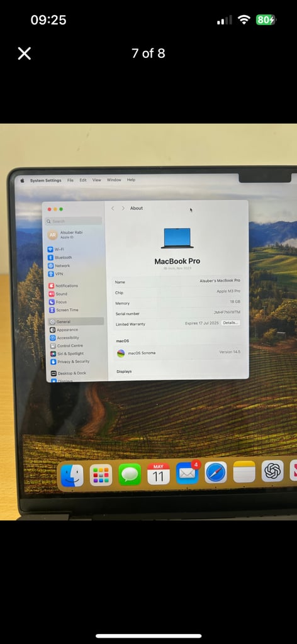
Task: Select Sound in the sidebar
Action: [x=58, y=294]
